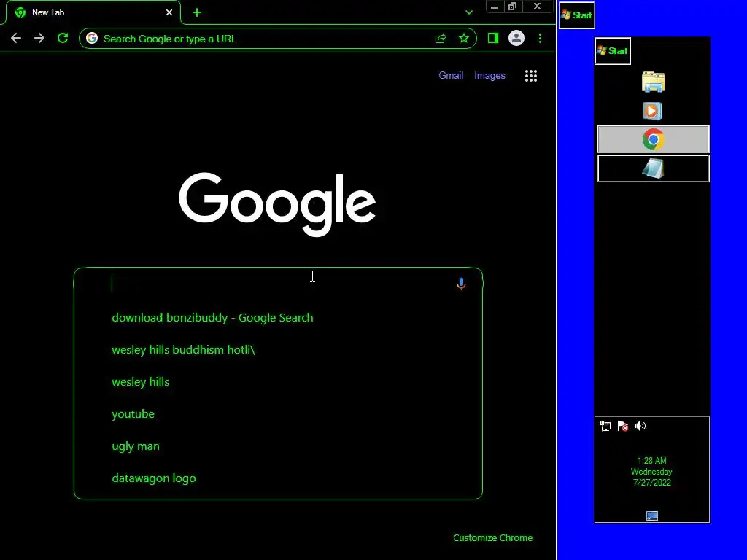747x560 pixels.
Task: Open the Action Center flag icon
Action: pos(623,426)
